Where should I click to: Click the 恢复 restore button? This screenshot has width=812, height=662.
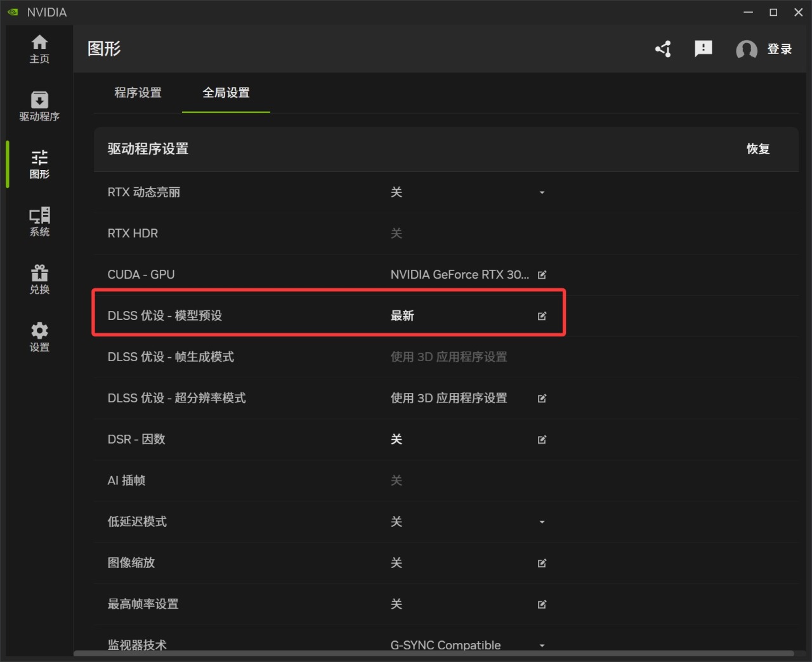click(x=757, y=149)
